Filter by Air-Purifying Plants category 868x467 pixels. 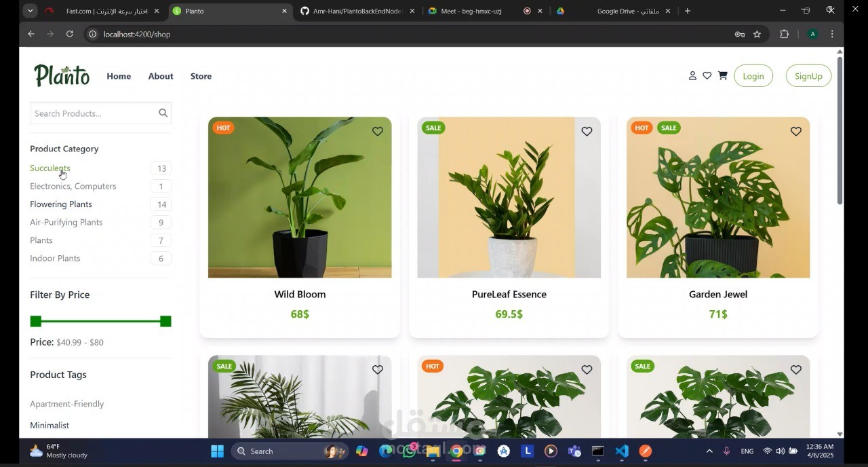[x=66, y=222]
